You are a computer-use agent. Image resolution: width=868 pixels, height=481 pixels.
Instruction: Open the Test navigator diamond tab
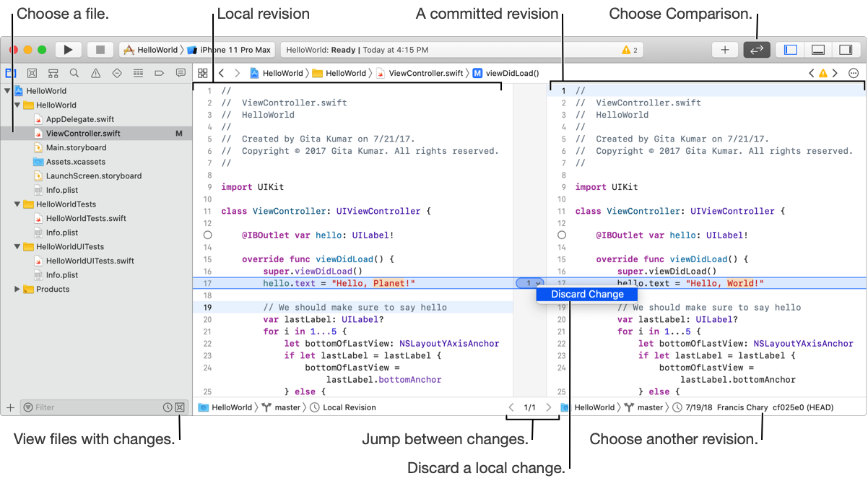click(117, 73)
